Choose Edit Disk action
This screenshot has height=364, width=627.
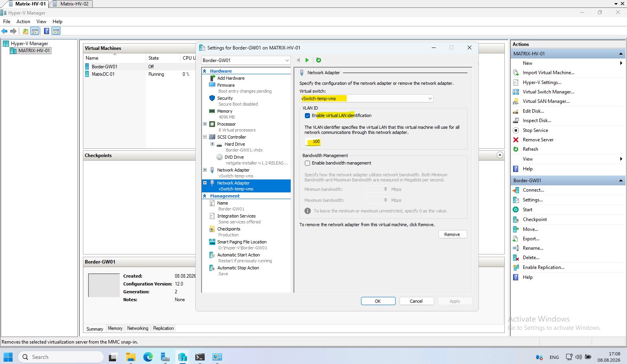pos(533,111)
